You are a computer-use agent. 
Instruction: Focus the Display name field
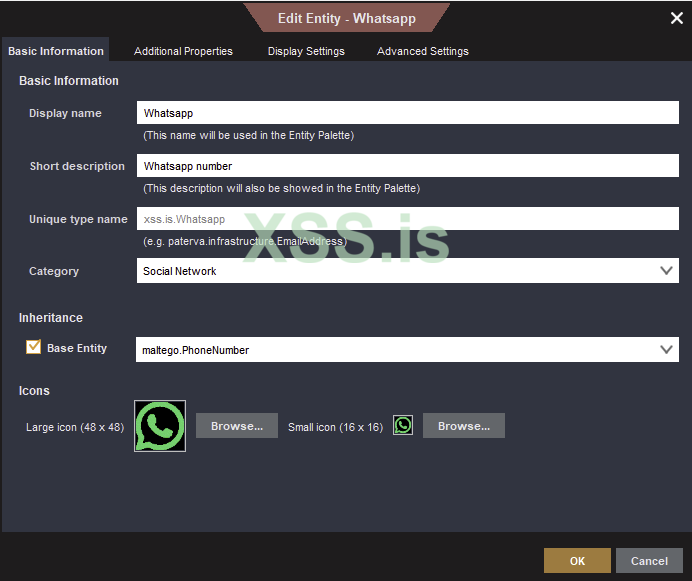click(408, 113)
